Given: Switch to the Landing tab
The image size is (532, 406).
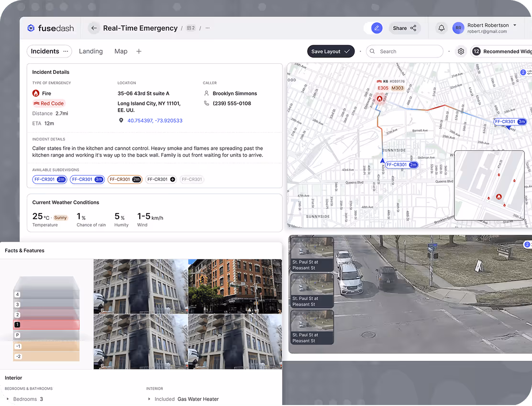Looking at the screenshot, I should tap(91, 51).
